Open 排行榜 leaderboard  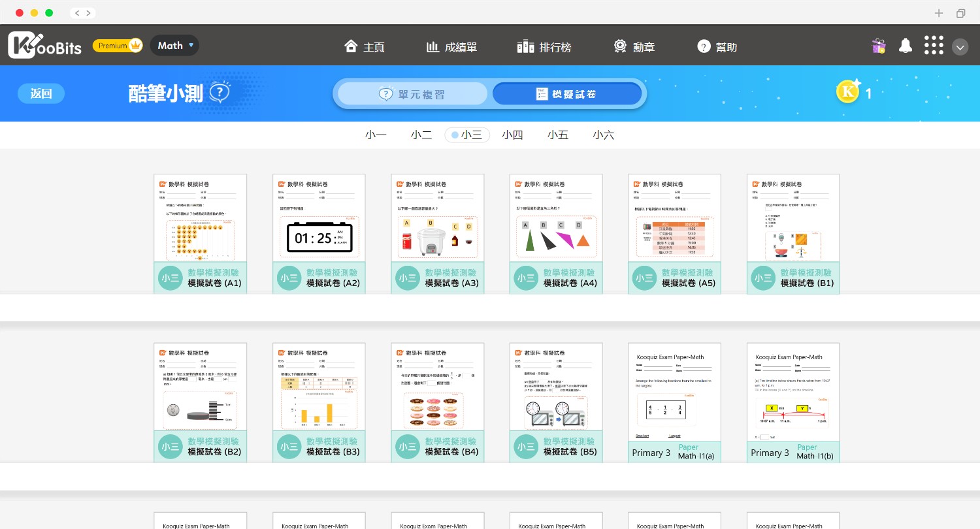coord(544,47)
